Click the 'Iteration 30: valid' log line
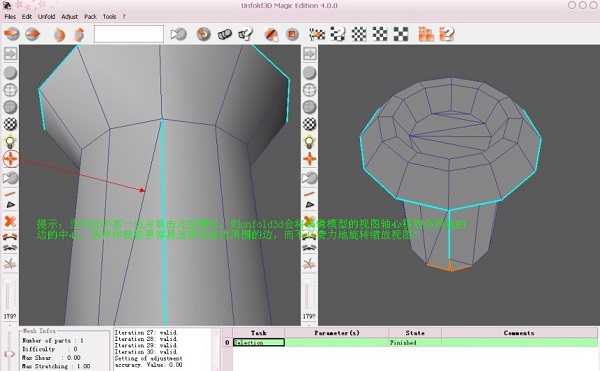Viewport: 600px width, 371px height. pos(146,351)
